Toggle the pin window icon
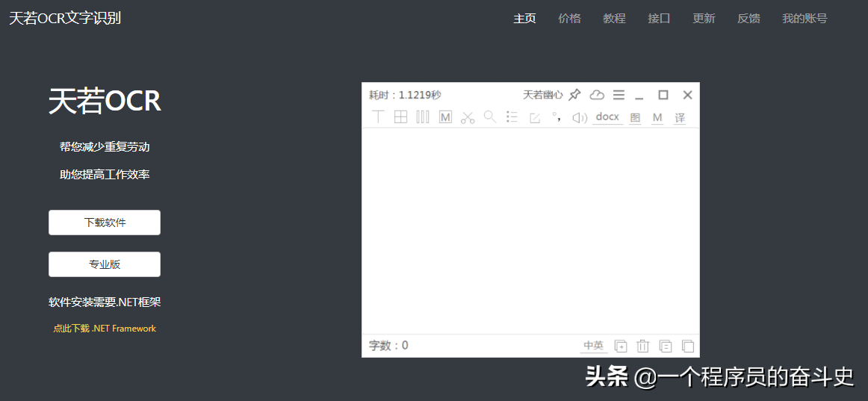 tap(574, 95)
